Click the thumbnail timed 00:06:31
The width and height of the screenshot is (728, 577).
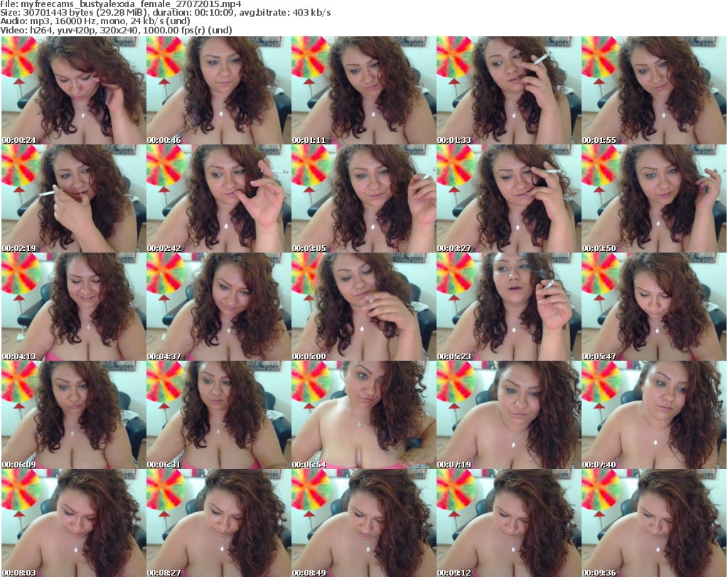(x=219, y=415)
